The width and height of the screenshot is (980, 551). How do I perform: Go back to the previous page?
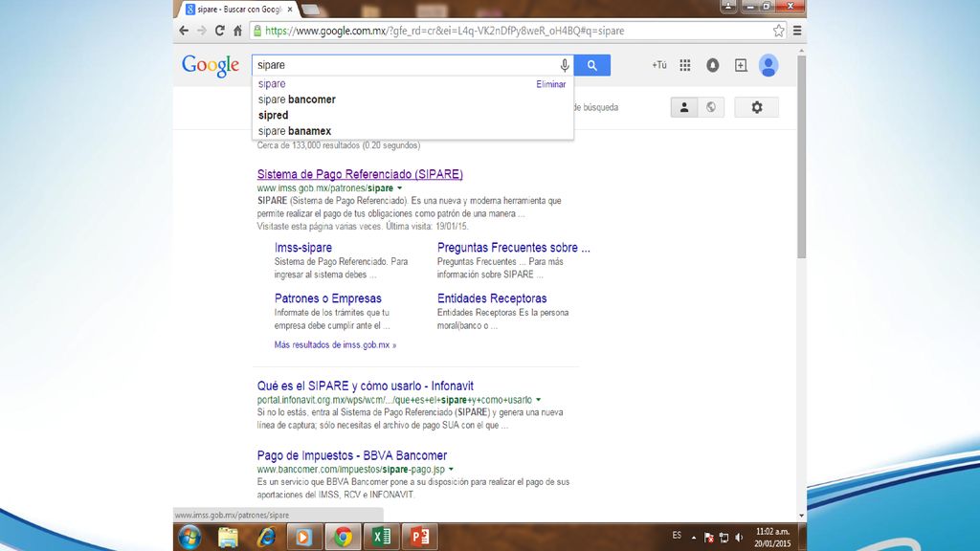[184, 31]
